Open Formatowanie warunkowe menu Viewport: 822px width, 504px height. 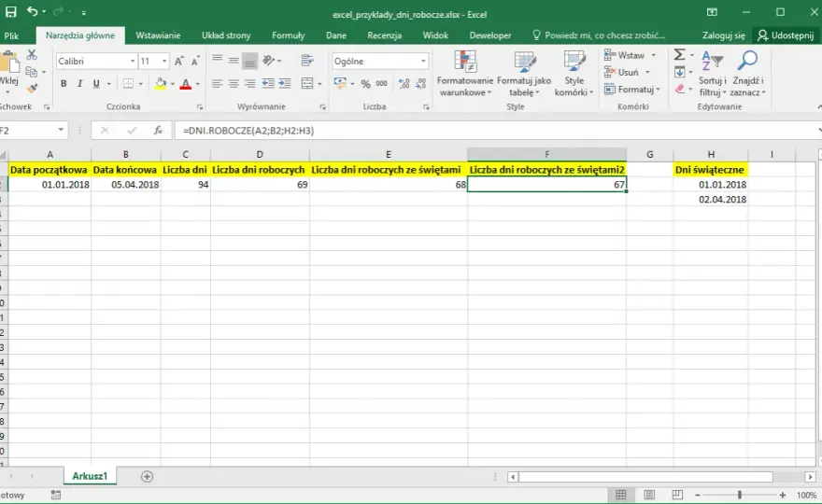coord(465,74)
